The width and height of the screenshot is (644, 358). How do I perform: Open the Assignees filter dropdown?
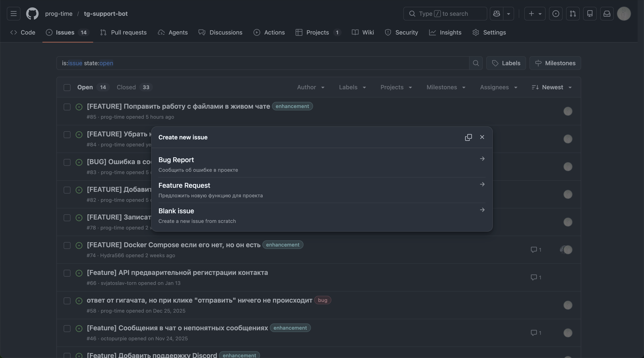[x=498, y=87]
